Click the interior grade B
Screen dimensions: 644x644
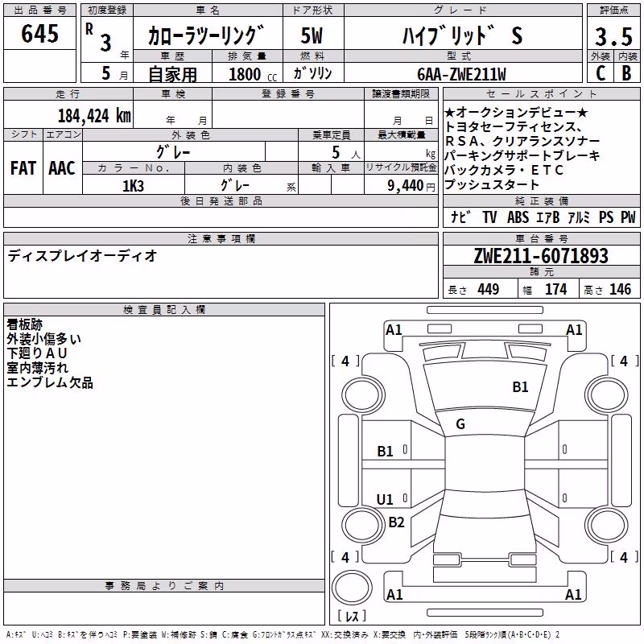(x=626, y=73)
